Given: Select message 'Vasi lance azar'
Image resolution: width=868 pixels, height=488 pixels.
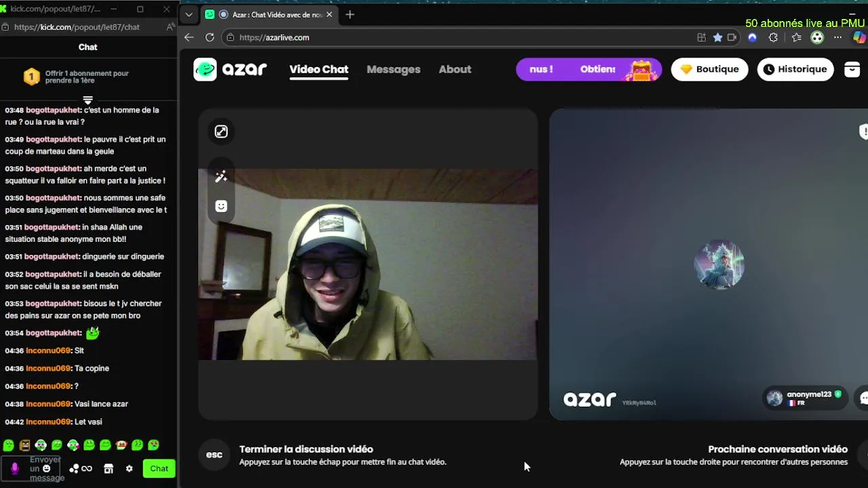Looking at the screenshot, I should click(x=66, y=404).
